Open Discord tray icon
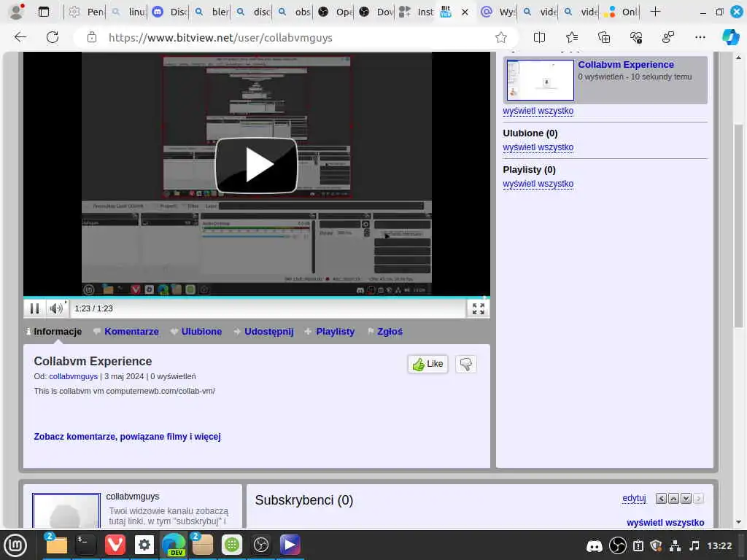Viewport: 747px width, 560px height. pyautogui.click(x=594, y=545)
